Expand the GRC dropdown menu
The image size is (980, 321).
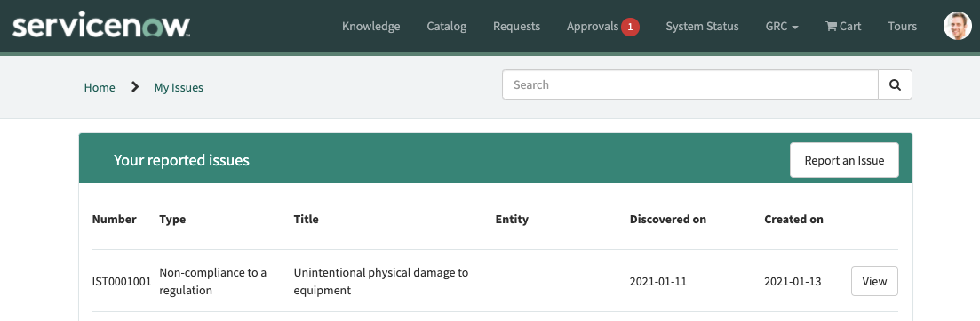782,27
